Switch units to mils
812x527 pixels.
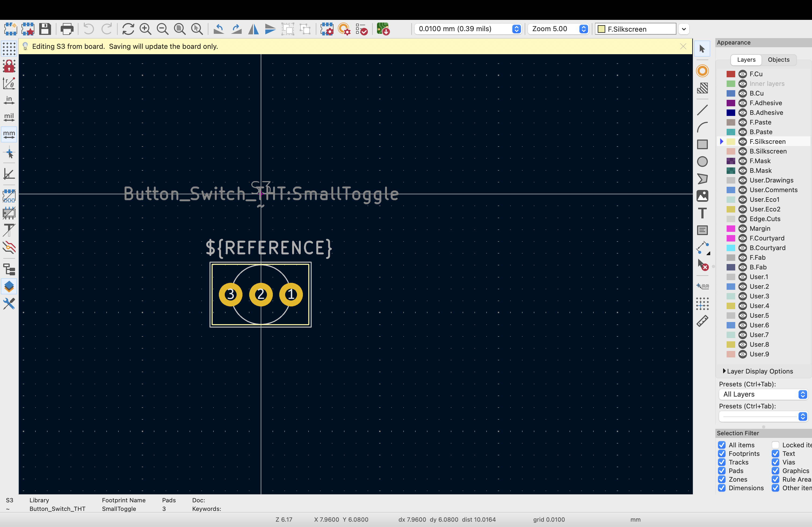pyautogui.click(x=9, y=117)
